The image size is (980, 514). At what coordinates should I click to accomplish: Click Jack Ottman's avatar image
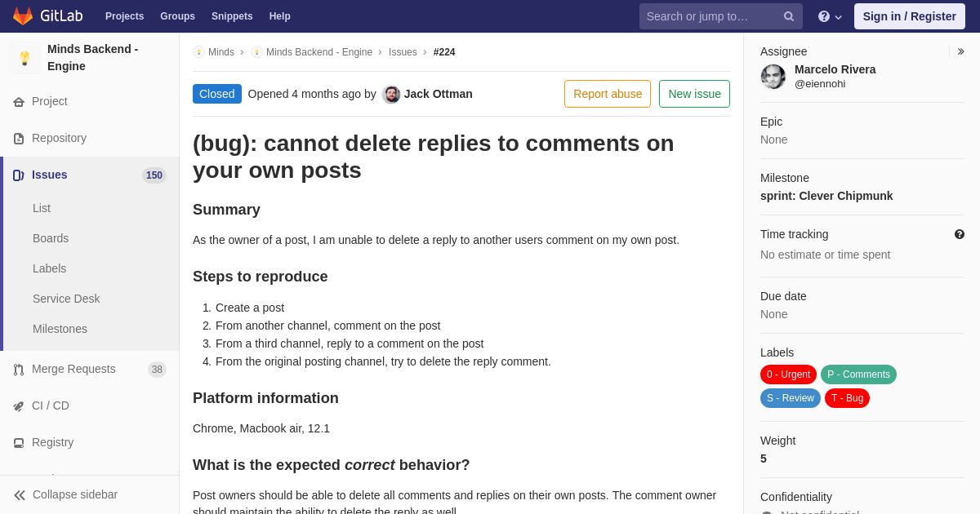[391, 95]
